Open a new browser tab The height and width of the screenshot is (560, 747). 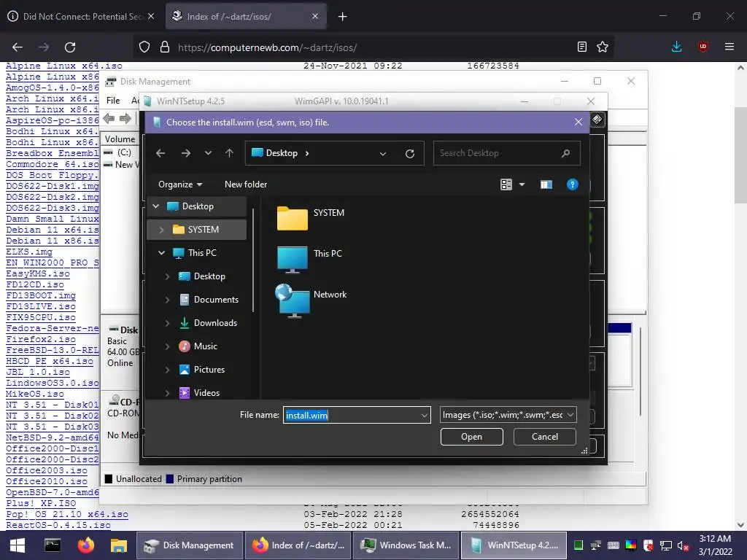pos(343,17)
